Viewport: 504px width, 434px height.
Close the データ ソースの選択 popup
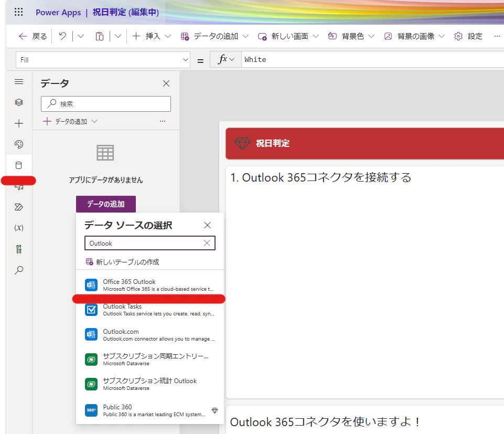[207, 225]
